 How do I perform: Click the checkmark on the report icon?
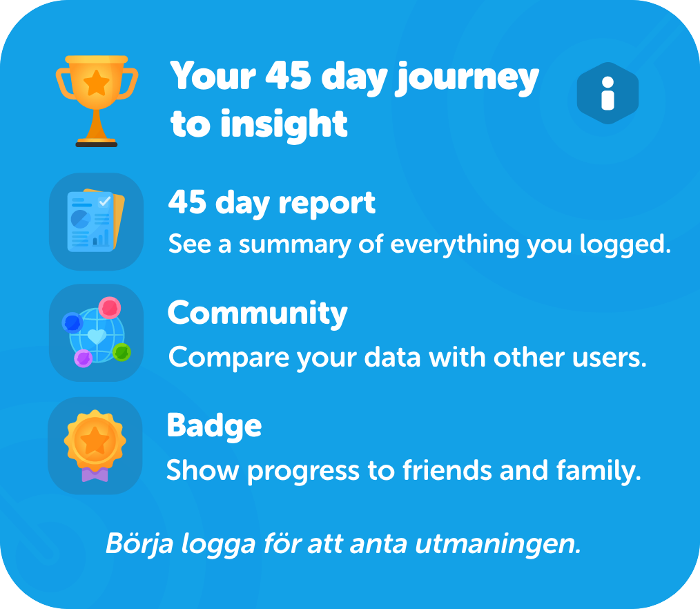tap(105, 202)
